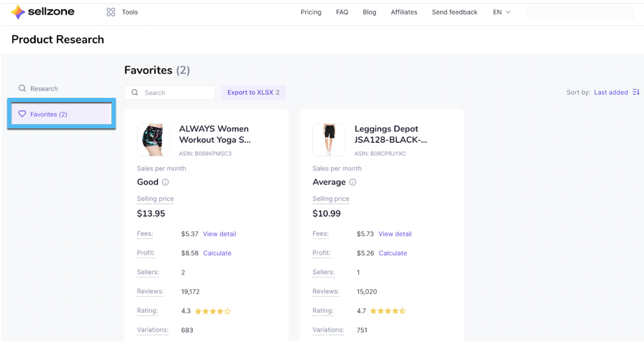View fee detail for ALWAYS Women product
The height and width of the screenshot is (341, 644).
[219, 234]
